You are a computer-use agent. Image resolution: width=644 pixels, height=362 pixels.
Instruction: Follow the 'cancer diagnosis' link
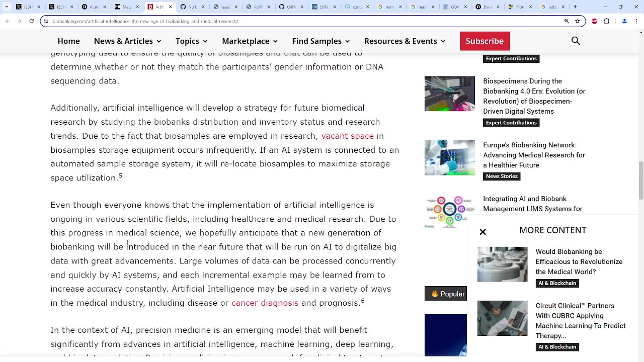click(265, 303)
